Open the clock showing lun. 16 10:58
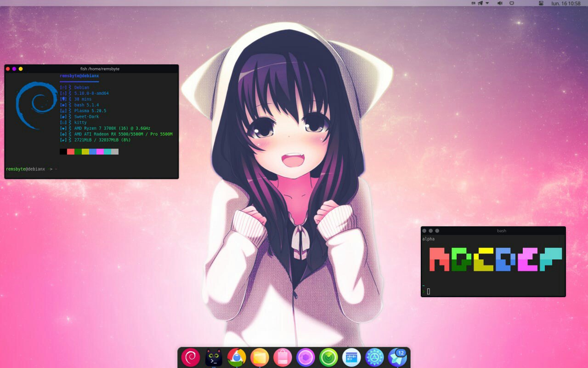The width and height of the screenshot is (588, 368). [566, 3]
